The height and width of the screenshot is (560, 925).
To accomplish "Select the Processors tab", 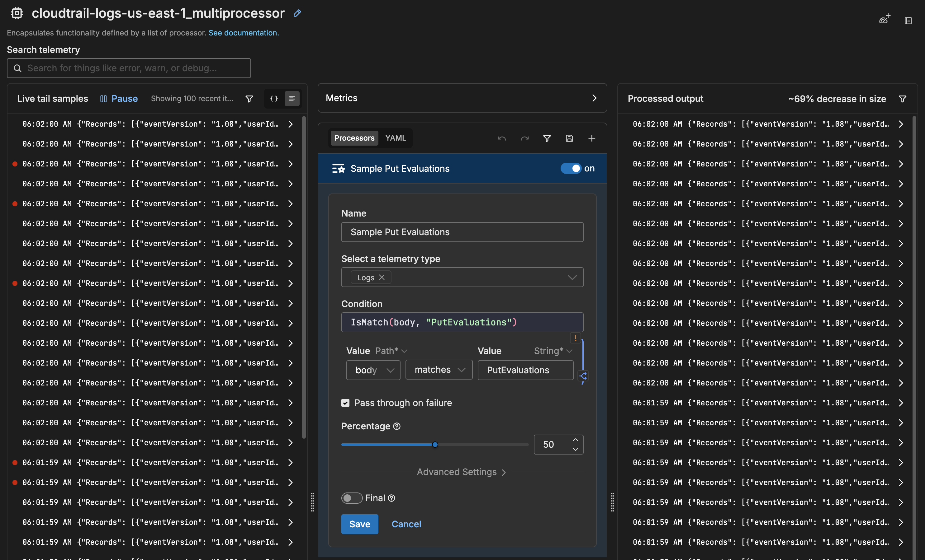I will [x=354, y=138].
